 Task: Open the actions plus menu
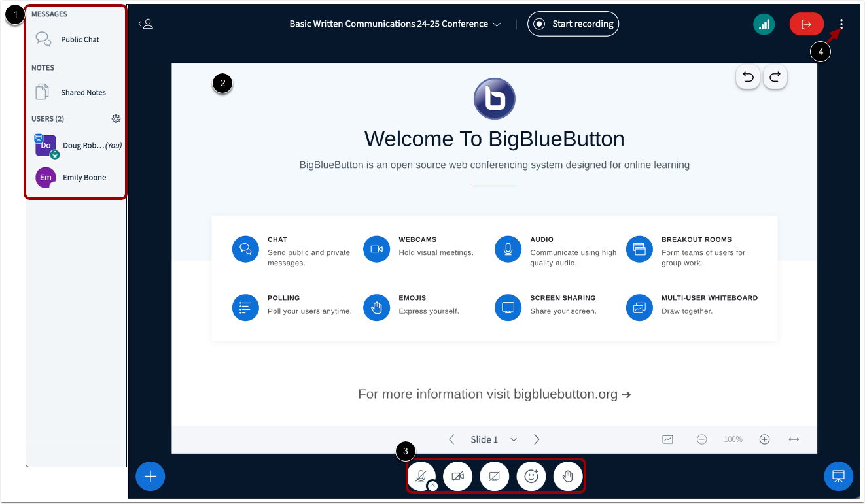150,476
